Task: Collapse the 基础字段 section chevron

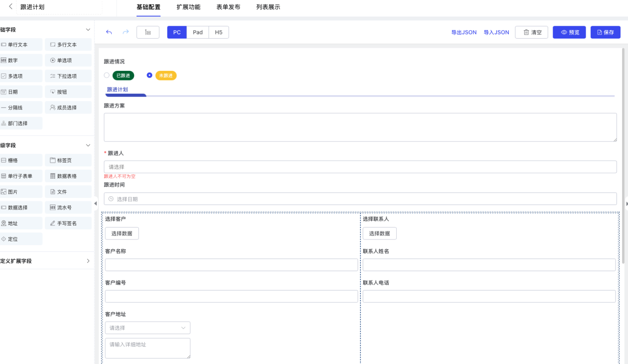Action: point(88,29)
